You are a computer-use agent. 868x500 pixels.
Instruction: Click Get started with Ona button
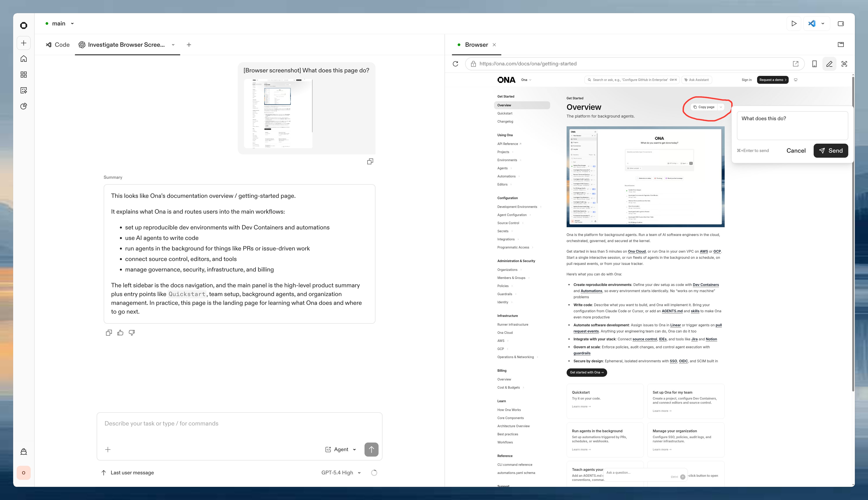coord(587,372)
